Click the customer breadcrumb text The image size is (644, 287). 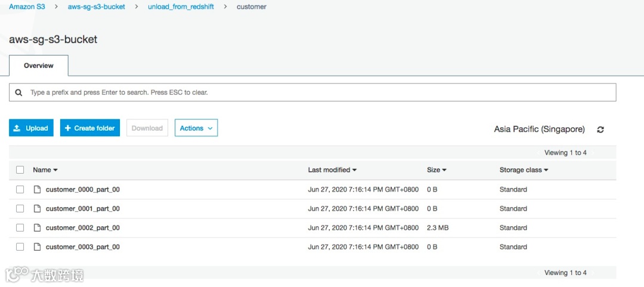(252, 7)
